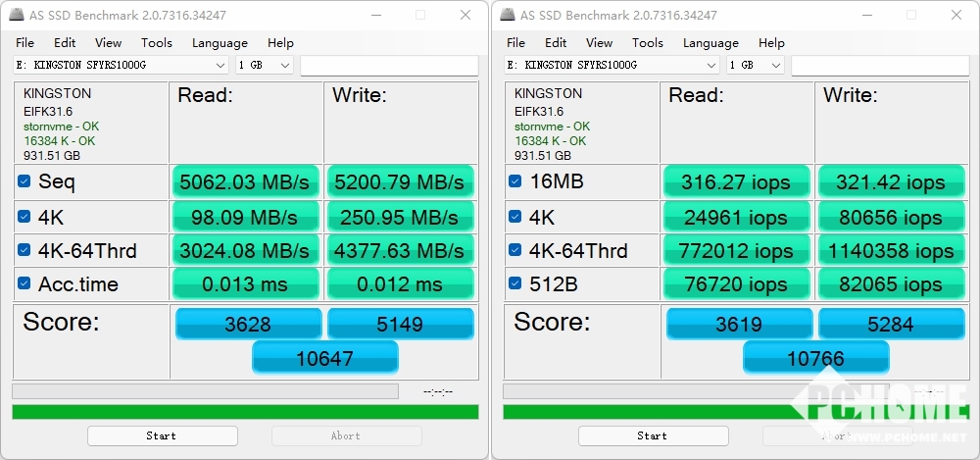Select Seq read result 5062.03 MB/s
This screenshot has height=460, width=980.
click(245, 182)
